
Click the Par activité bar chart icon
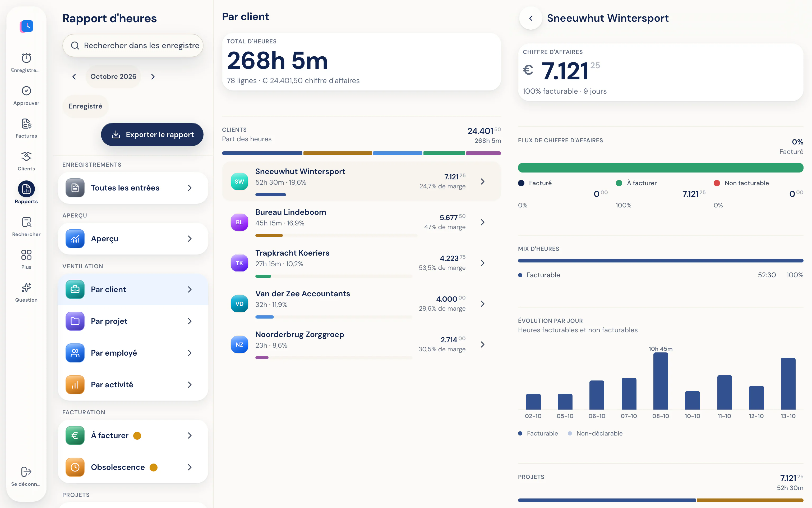point(75,385)
